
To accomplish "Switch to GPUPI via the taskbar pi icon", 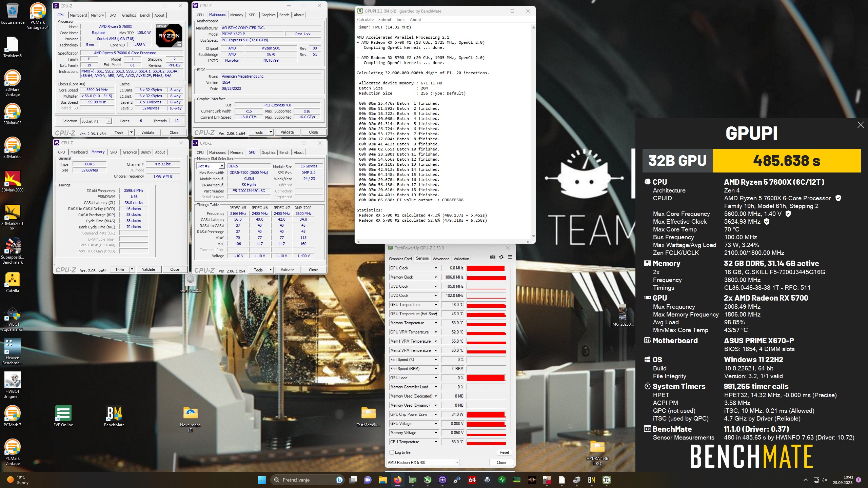I will click(x=606, y=480).
